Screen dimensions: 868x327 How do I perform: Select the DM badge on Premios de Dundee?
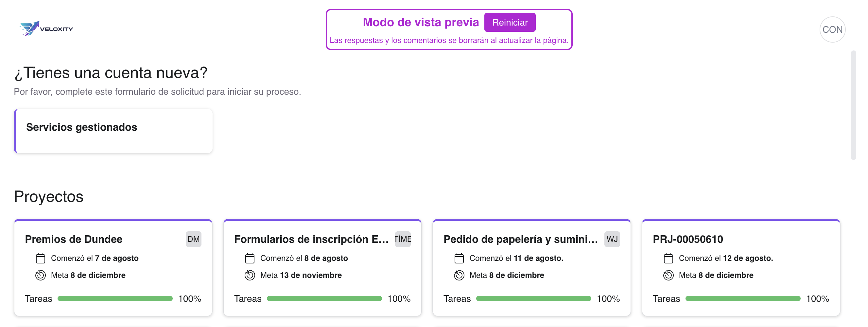(193, 239)
